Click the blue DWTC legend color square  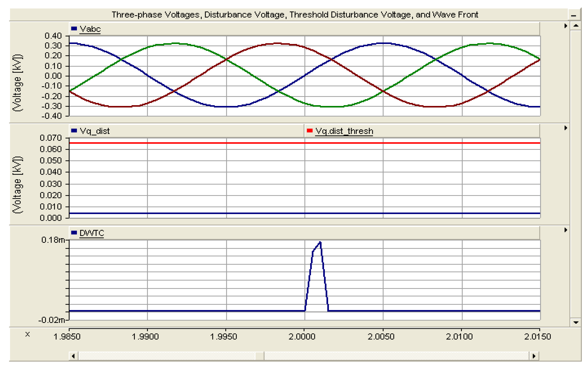[74, 233]
